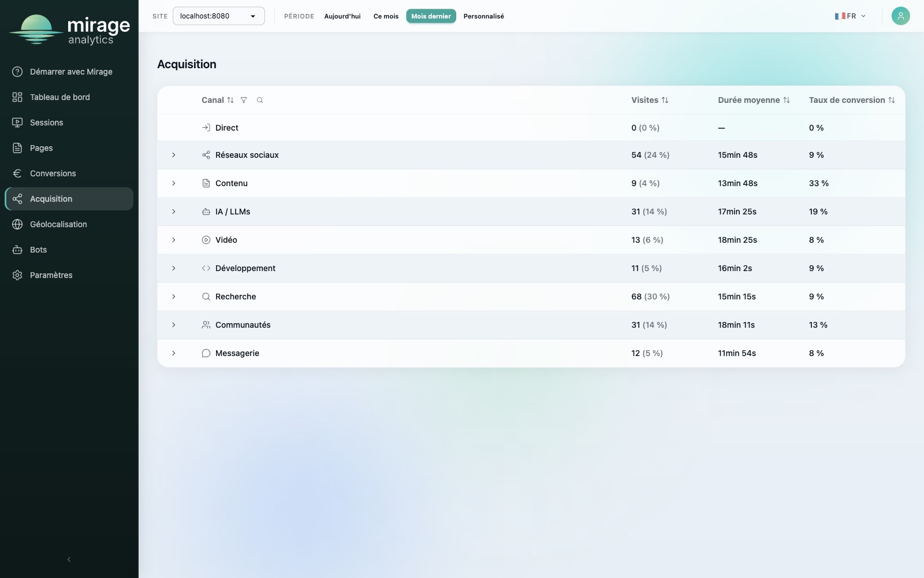Viewport: 924px width, 578px height.
Task: Click the Pages sidebar link
Action: click(x=69, y=148)
